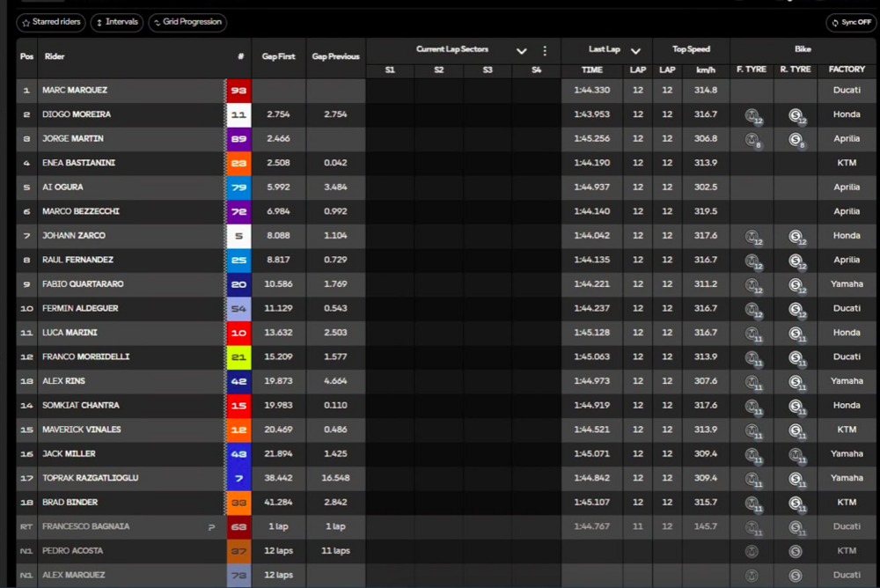The height and width of the screenshot is (588, 880).
Task: Select Alex Rins's front tyre icon
Action: [x=752, y=382]
